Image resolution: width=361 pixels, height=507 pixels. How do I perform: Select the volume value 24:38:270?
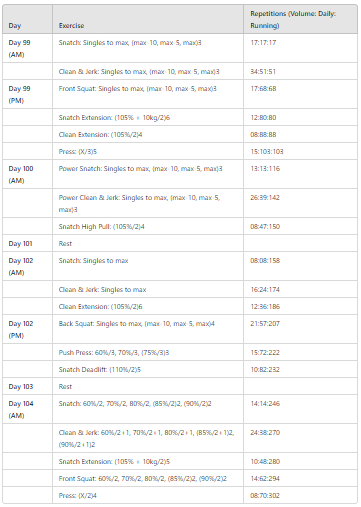265,432
